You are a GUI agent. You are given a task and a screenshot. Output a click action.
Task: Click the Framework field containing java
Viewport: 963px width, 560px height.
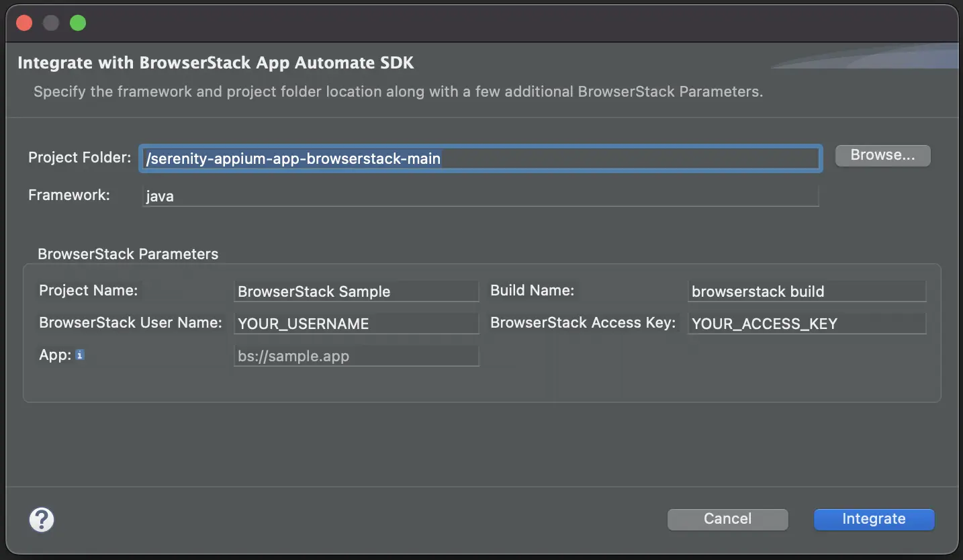coord(480,197)
